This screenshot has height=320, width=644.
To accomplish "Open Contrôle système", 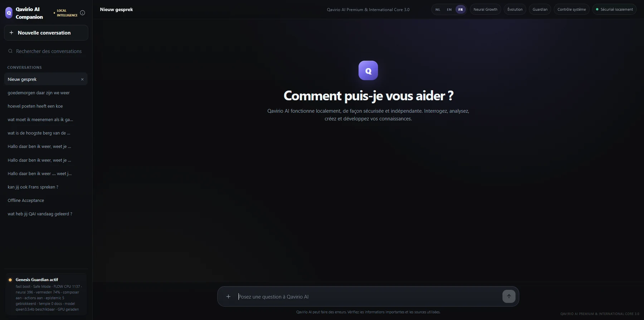I will click(571, 10).
